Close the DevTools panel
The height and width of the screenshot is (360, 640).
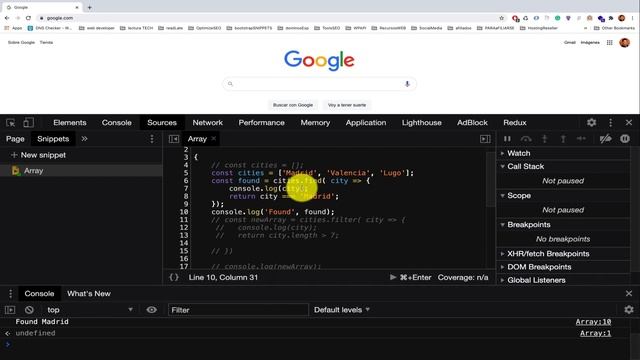click(x=629, y=122)
